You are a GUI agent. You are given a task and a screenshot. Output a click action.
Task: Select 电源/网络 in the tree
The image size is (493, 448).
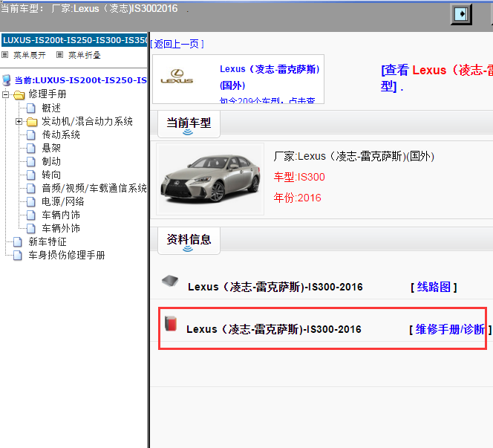pyautogui.click(x=63, y=201)
